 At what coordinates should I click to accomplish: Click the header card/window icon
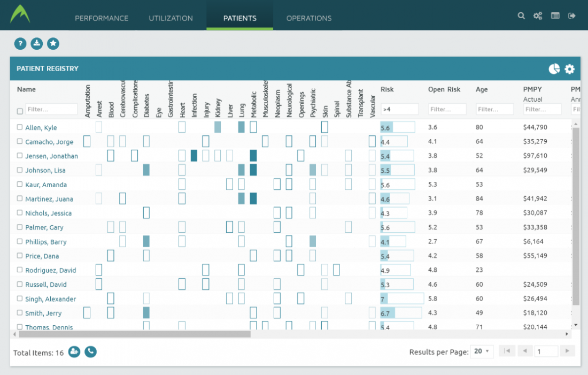[x=555, y=16]
